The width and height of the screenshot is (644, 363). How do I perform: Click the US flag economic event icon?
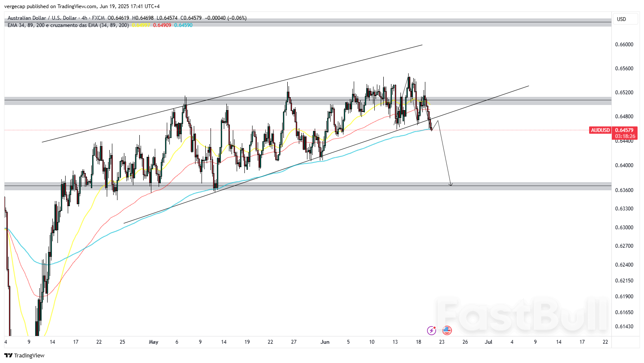click(447, 330)
